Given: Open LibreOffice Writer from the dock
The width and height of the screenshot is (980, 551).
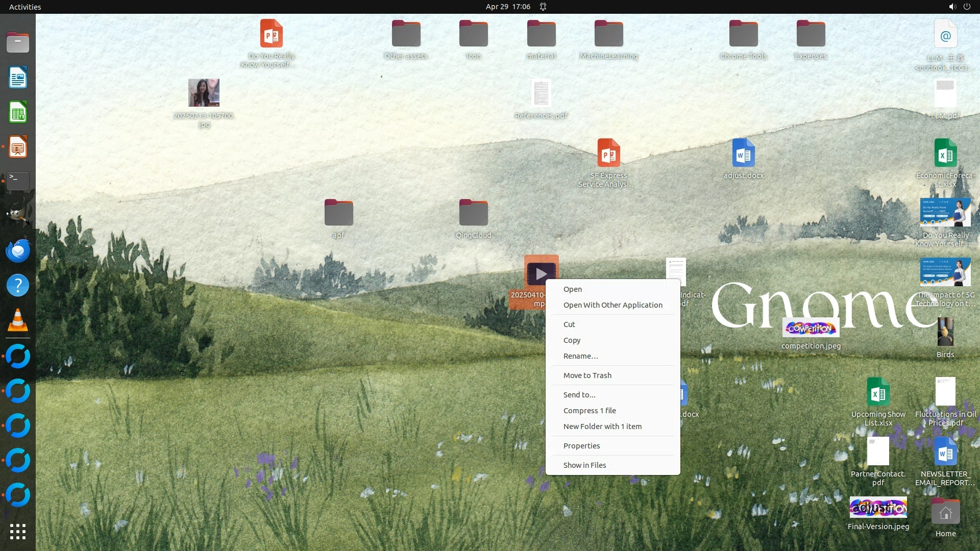Looking at the screenshot, I should 18,78.
